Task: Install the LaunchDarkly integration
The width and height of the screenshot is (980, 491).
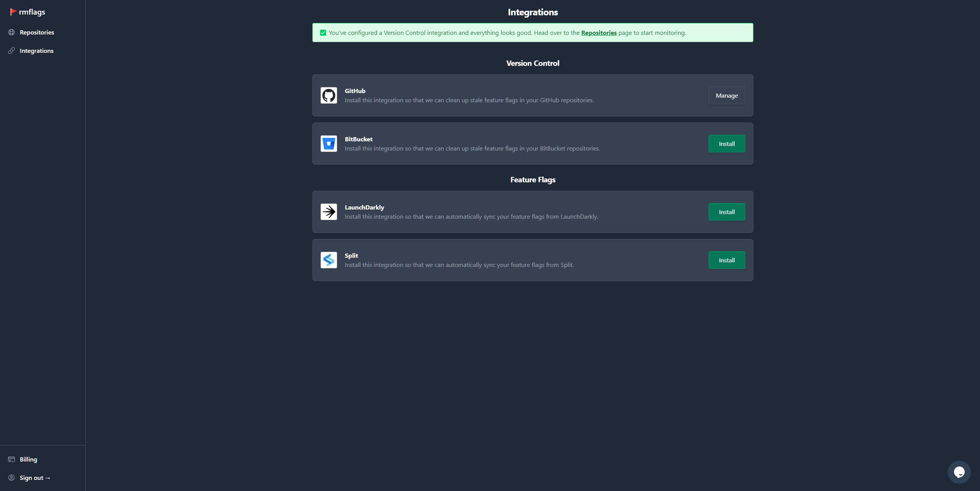Action: (727, 212)
